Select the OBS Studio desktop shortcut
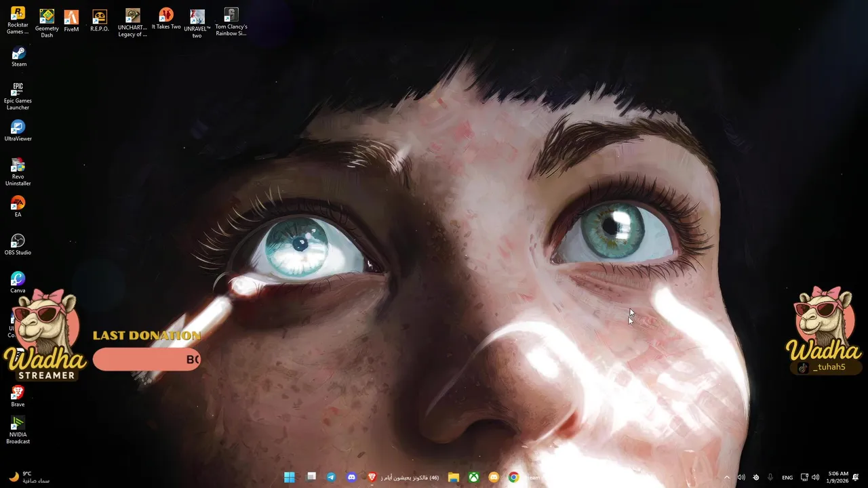The width and height of the screenshot is (868, 488). [x=18, y=245]
